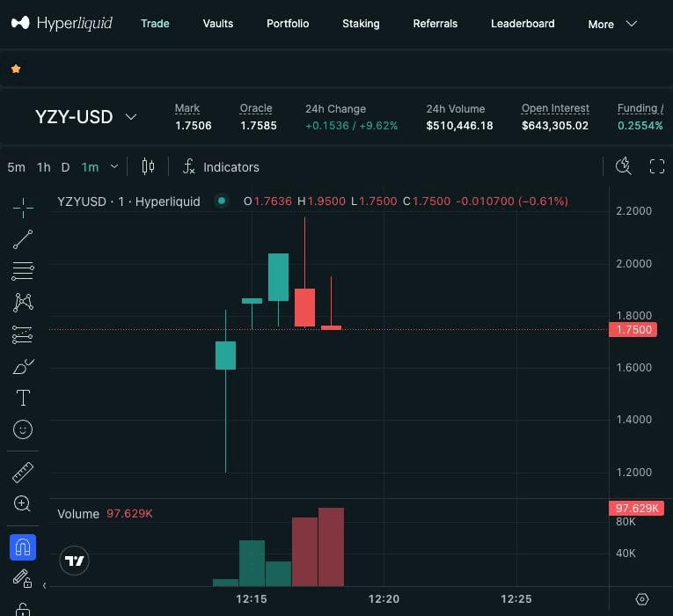Select the 1m interval
The image size is (673, 616).
coord(90,167)
